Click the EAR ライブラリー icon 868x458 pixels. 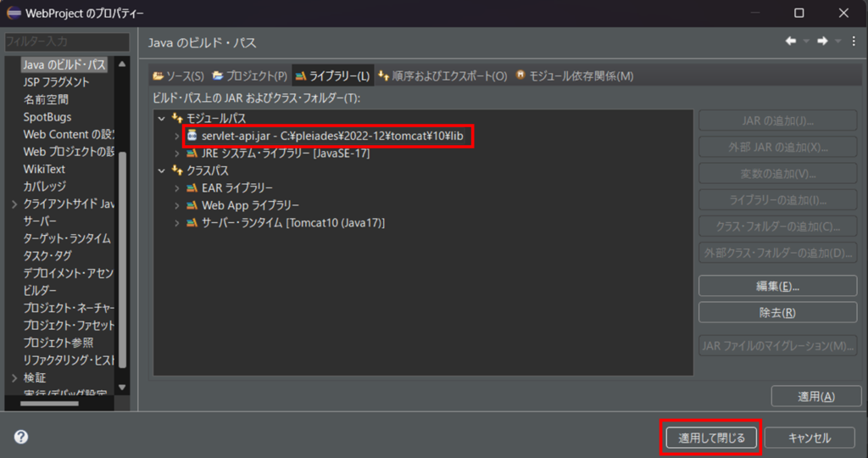point(192,187)
